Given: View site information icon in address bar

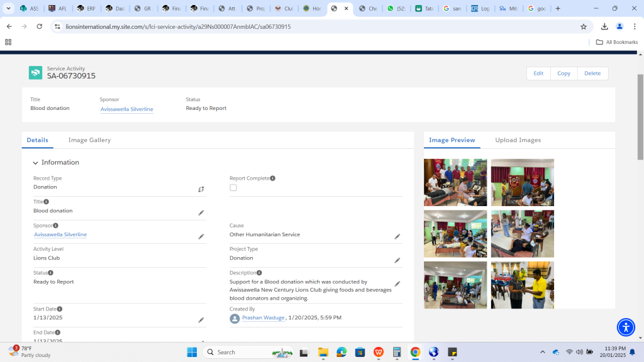Looking at the screenshot, I should coord(57,26).
